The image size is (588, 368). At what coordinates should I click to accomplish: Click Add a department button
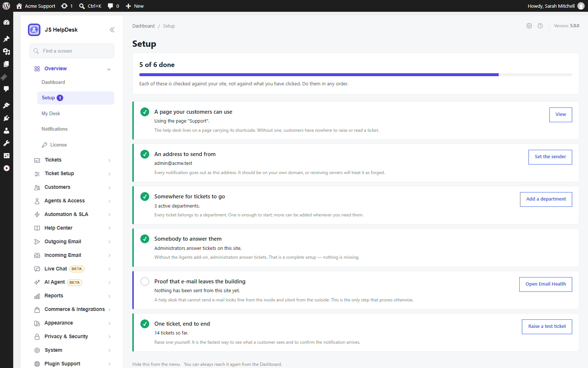tap(546, 199)
